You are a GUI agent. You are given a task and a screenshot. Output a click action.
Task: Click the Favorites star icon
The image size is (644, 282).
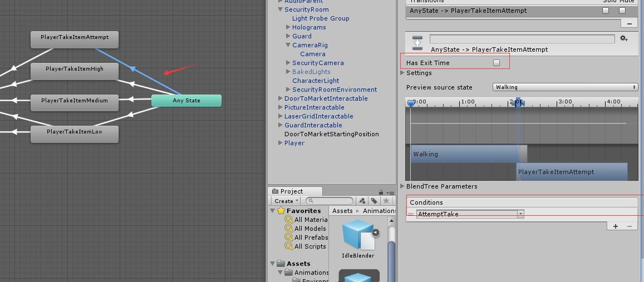pyautogui.click(x=281, y=211)
